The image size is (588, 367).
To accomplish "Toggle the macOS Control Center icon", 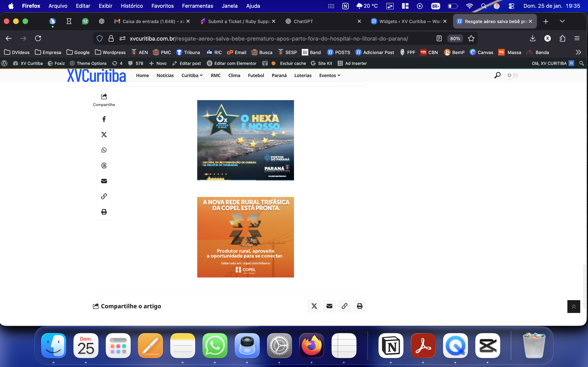I will (511, 6).
